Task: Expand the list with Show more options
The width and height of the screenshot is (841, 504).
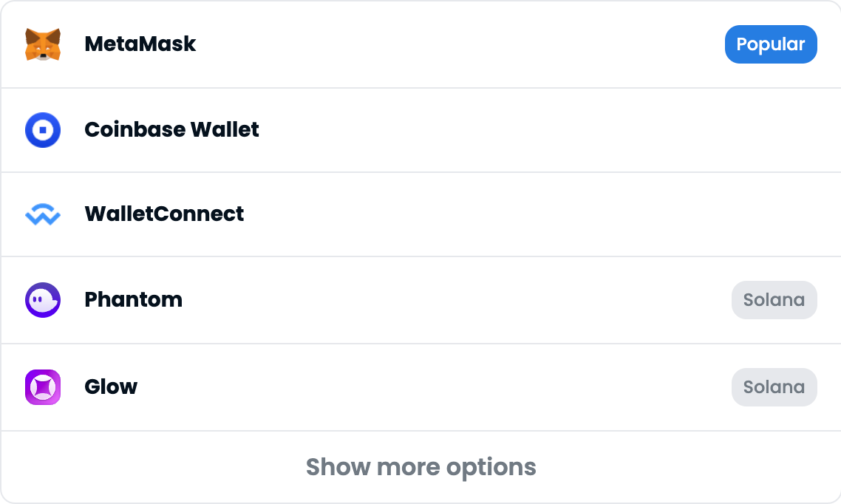Action: click(x=421, y=467)
